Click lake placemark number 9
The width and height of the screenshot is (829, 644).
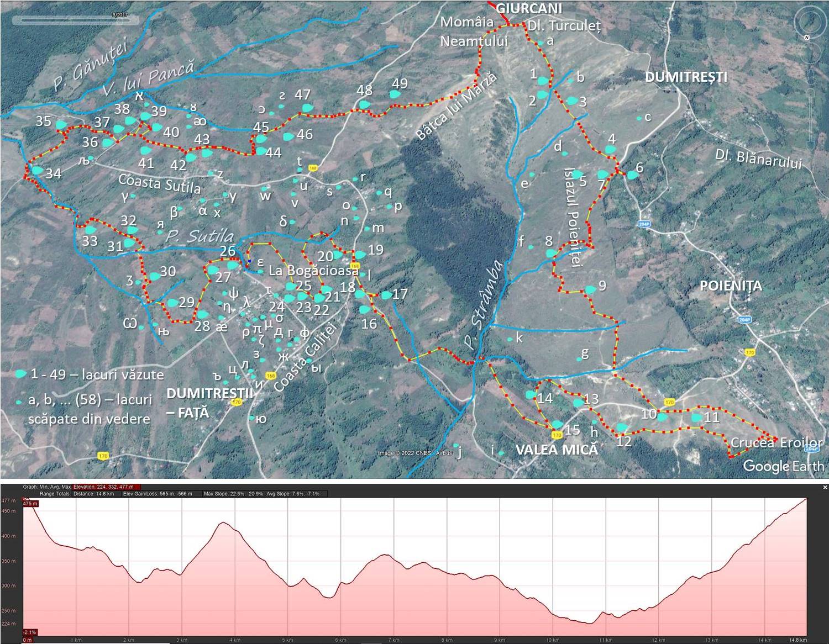point(590,289)
